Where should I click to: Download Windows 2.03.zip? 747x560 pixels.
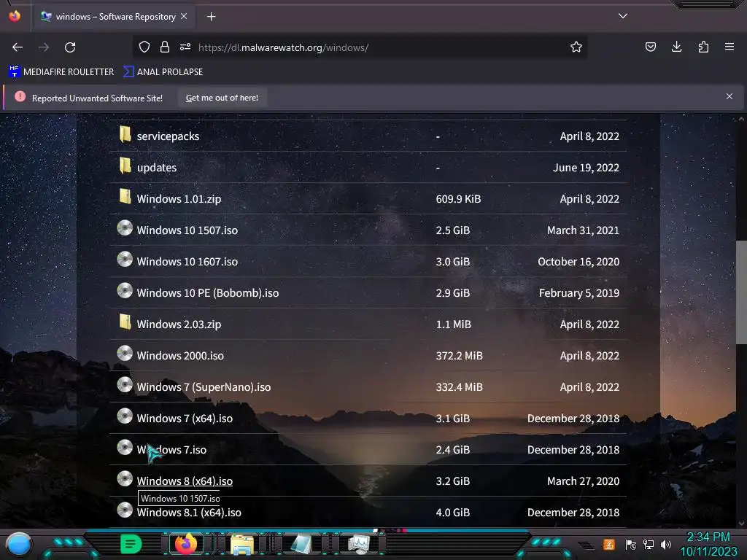coord(179,324)
